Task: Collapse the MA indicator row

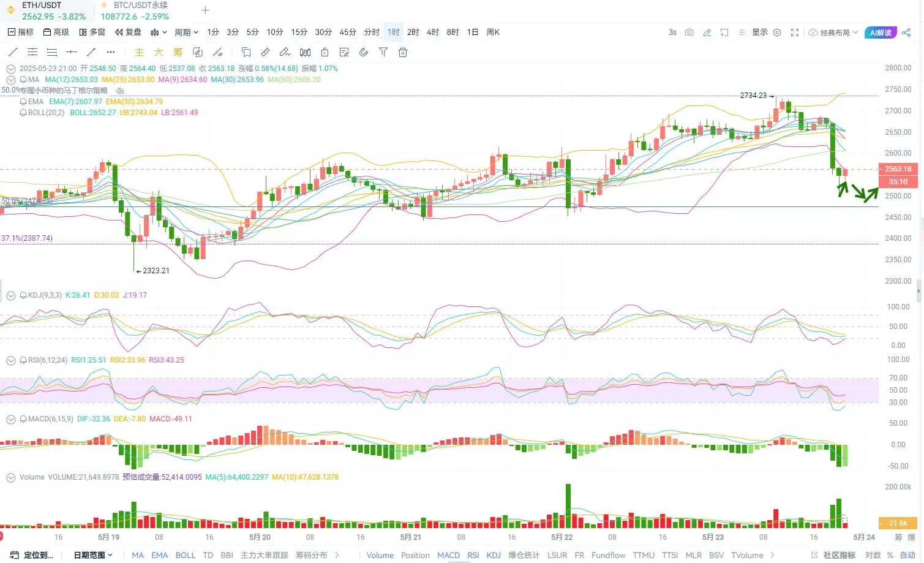Action: pos(10,80)
